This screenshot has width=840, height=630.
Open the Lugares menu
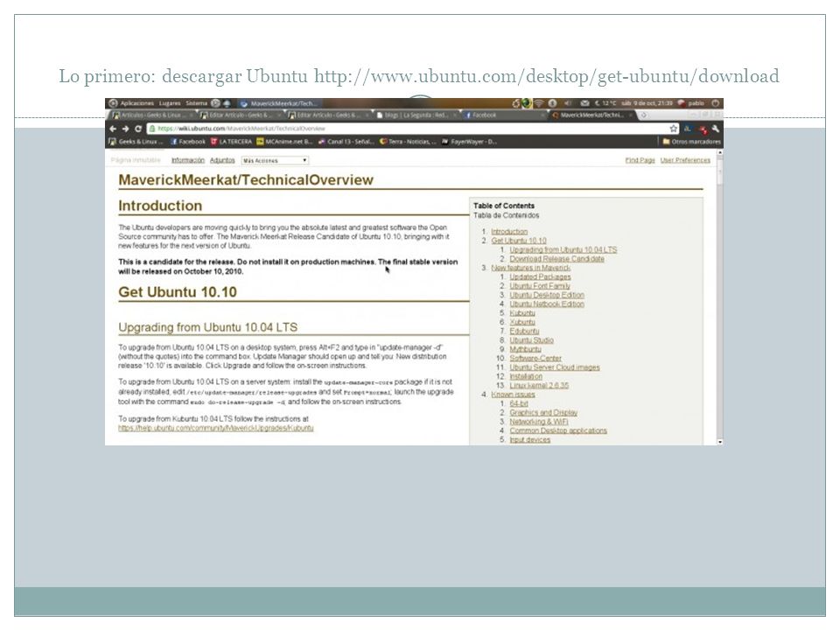click(x=169, y=103)
